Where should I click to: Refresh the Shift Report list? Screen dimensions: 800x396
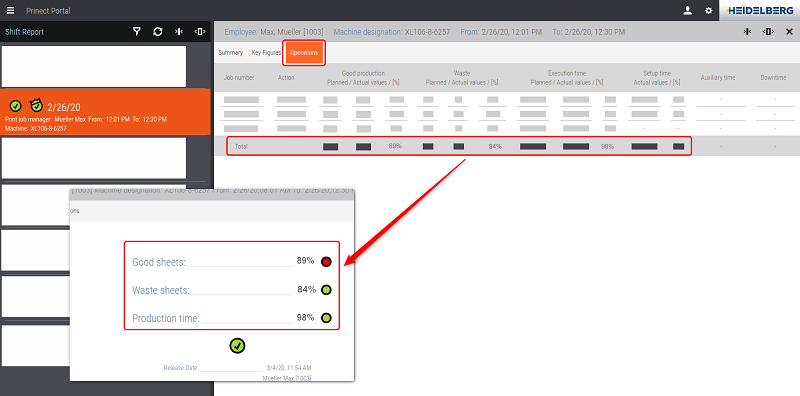[x=158, y=32]
